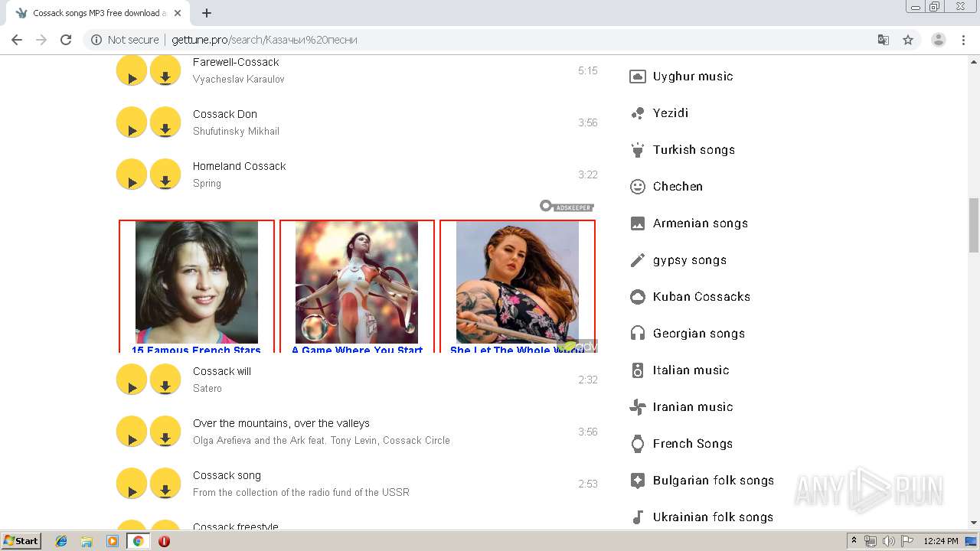Click the Chechen smiley icon
This screenshot has height=551, width=980.
638,187
